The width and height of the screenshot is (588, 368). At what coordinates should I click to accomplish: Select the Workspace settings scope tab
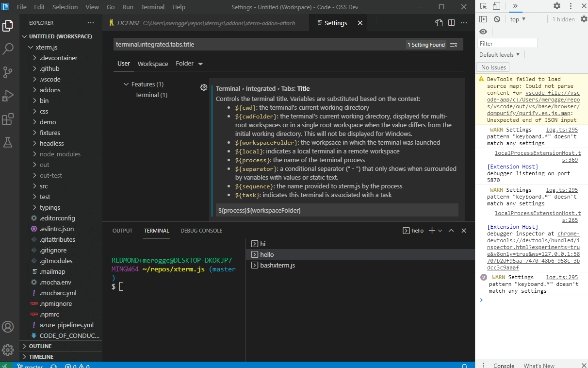(153, 64)
